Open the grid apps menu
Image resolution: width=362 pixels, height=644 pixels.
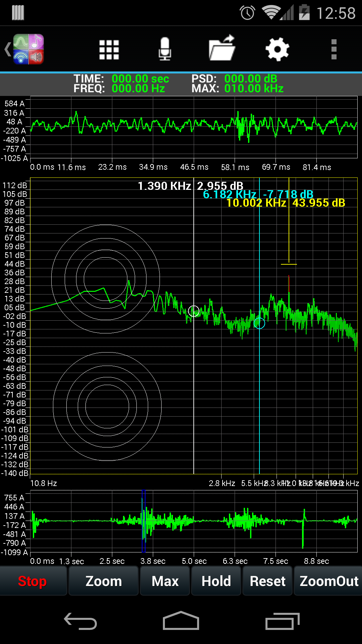click(109, 50)
